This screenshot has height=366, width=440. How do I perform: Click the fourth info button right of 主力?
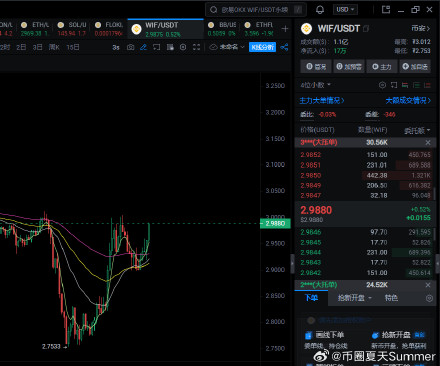pos(415,67)
